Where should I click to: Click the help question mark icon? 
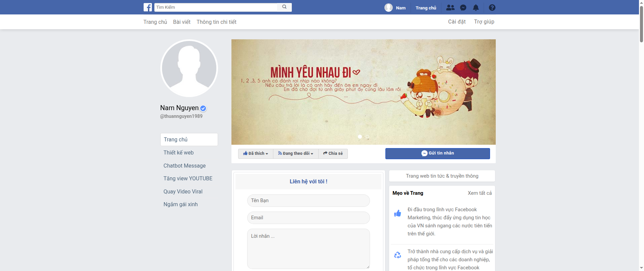click(x=492, y=7)
